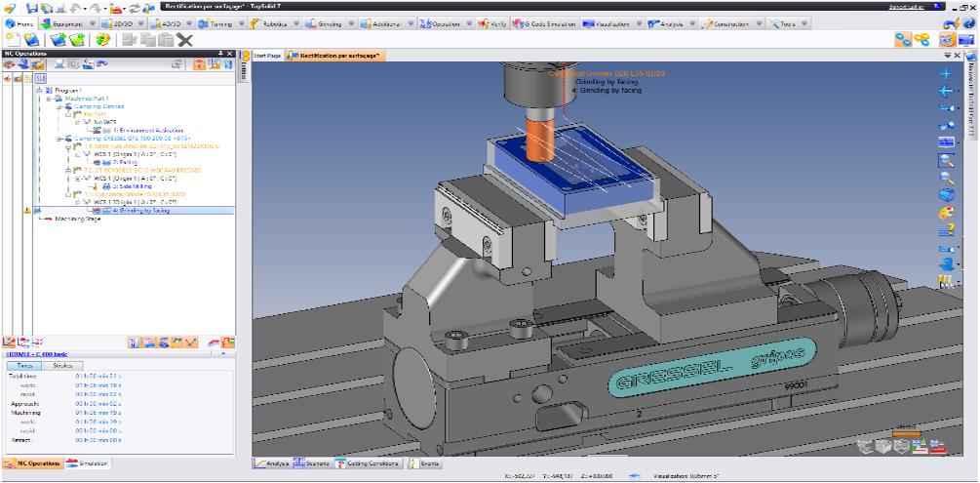Click the orange-green refresh icon on Home ribbon
Screen dimensions: 980x483
pyautogui.click(x=103, y=39)
